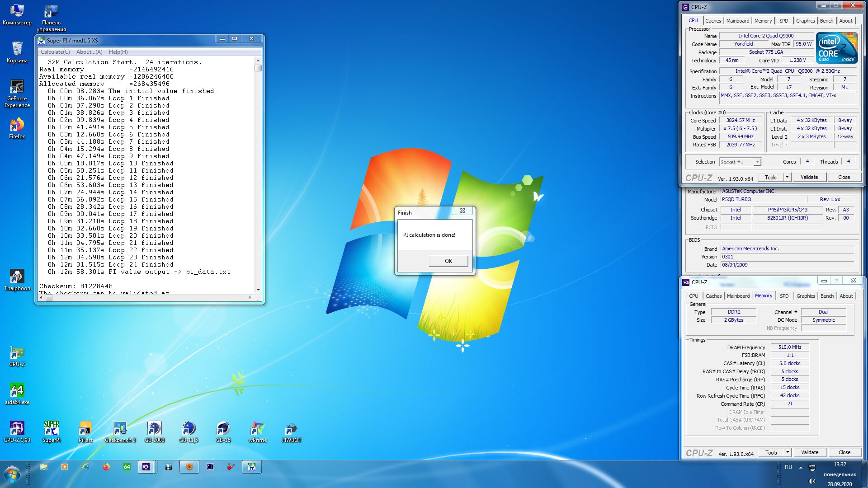Select the CB-11.5 desktop shortcut
The height and width of the screenshot is (488, 868).
click(x=189, y=432)
